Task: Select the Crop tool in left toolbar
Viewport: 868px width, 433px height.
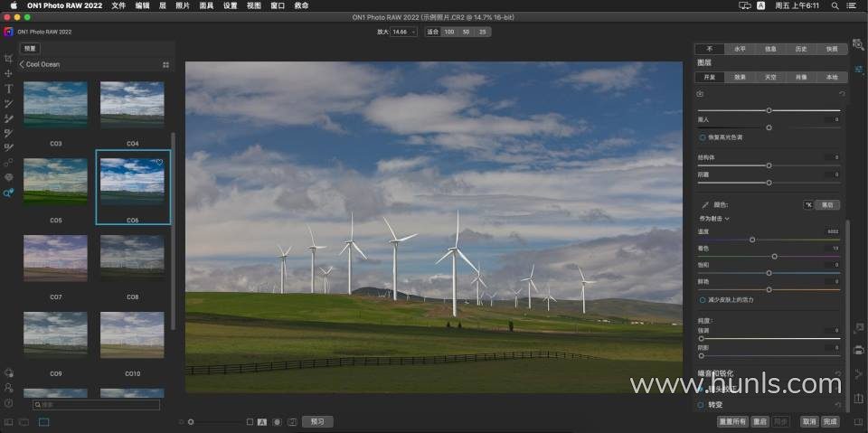Action: point(8,58)
